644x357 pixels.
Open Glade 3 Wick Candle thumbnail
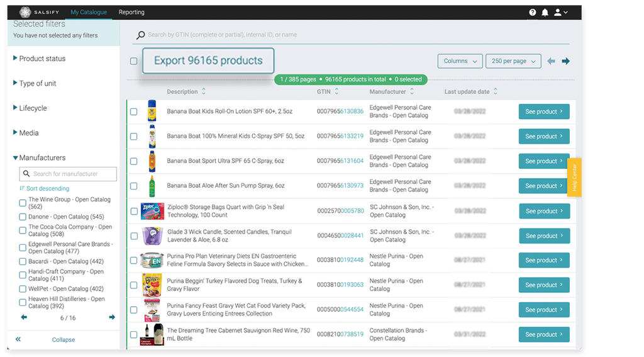[152, 235]
